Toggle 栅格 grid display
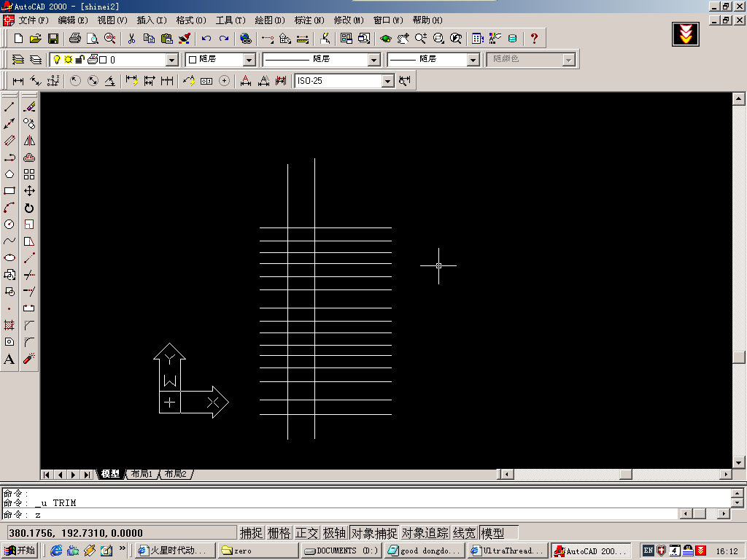Image resolution: width=747 pixels, height=560 pixels. (279, 533)
